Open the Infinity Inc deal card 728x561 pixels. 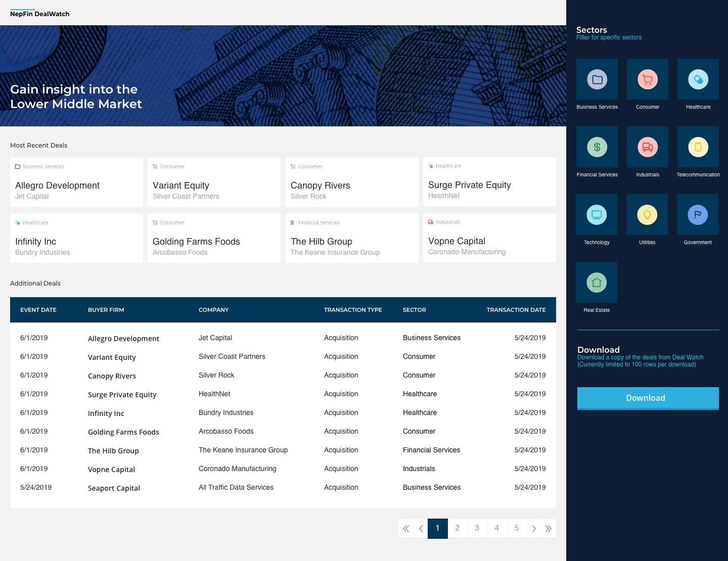tap(76, 238)
